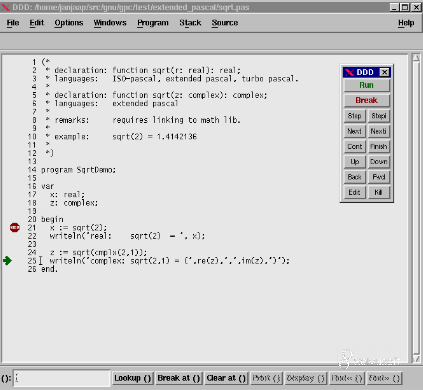Click the Break at () button
The image size is (423, 390).
(179, 378)
